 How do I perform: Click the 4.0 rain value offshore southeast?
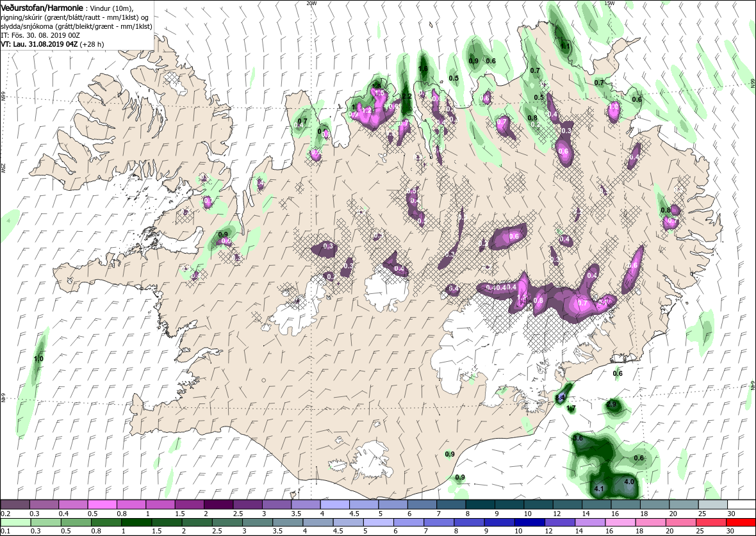(629, 482)
